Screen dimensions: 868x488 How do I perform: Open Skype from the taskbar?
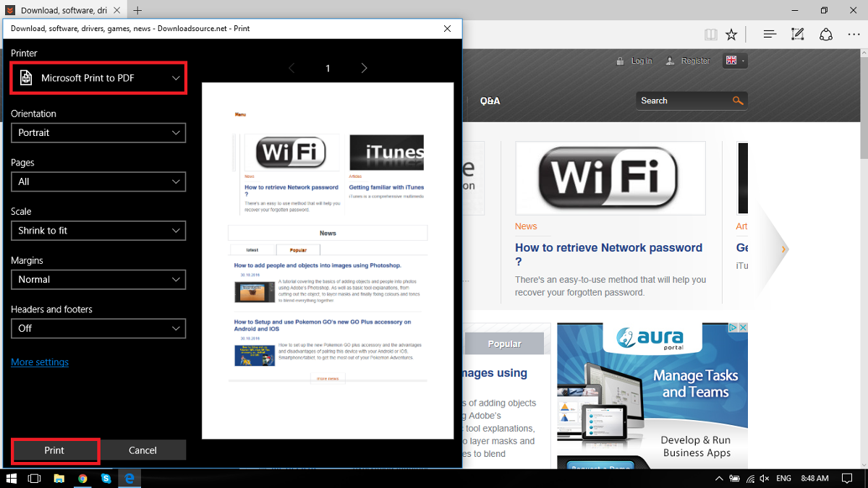[x=106, y=479]
